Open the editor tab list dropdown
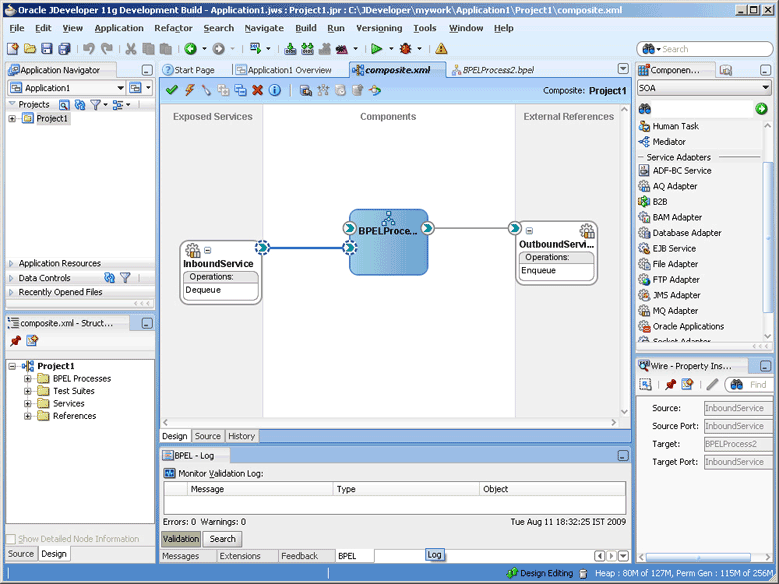 (x=623, y=69)
